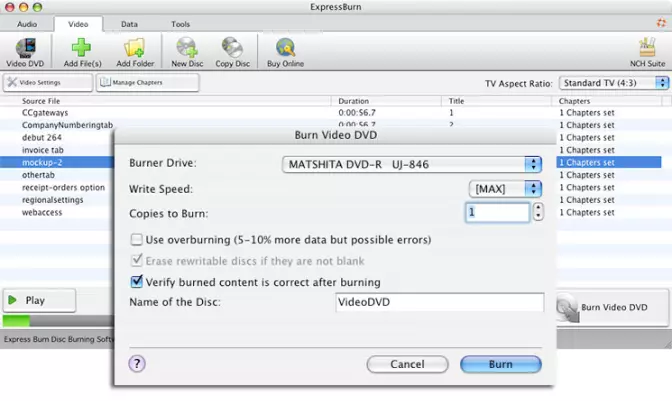The height and width of the screenshot is (401, 672).
Task: Select the webaccess file
Action: click(42, 212)
